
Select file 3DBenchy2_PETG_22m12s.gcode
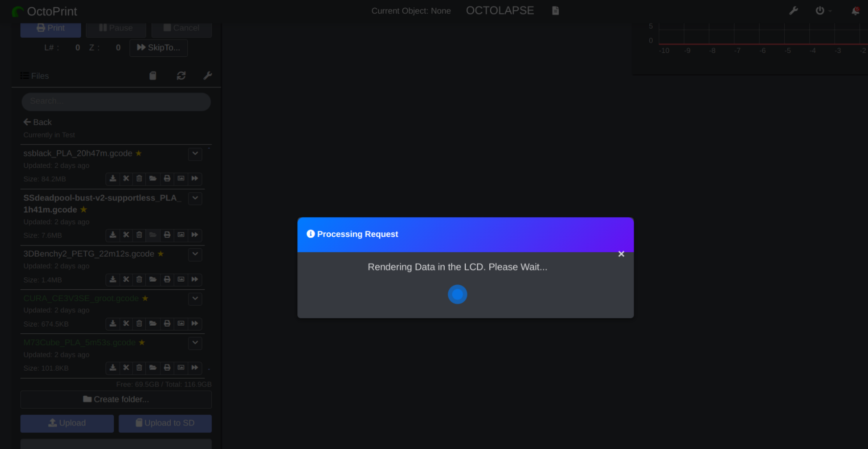[89, 254]
